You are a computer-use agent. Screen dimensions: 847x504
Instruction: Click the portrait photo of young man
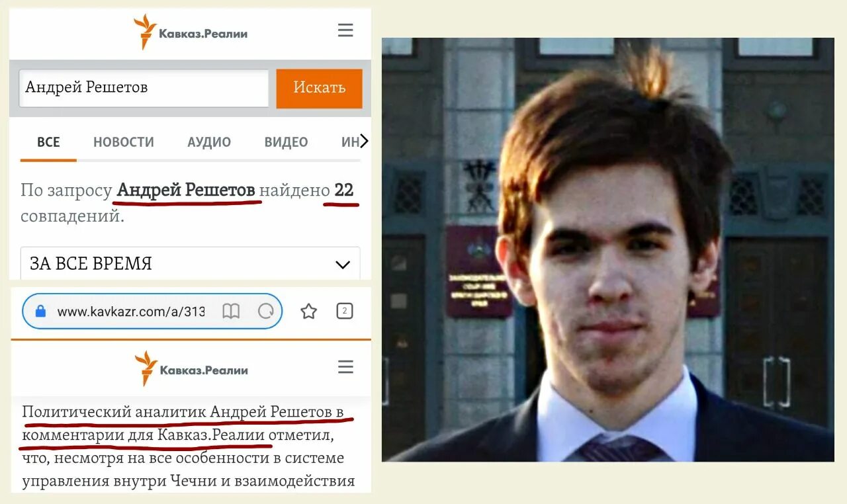[607, 249]
